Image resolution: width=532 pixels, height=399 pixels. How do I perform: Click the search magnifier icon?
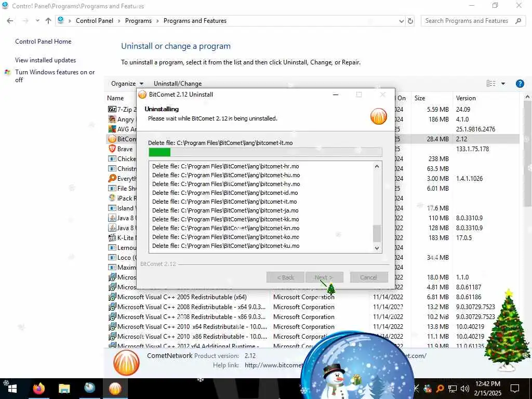[518, 21]
